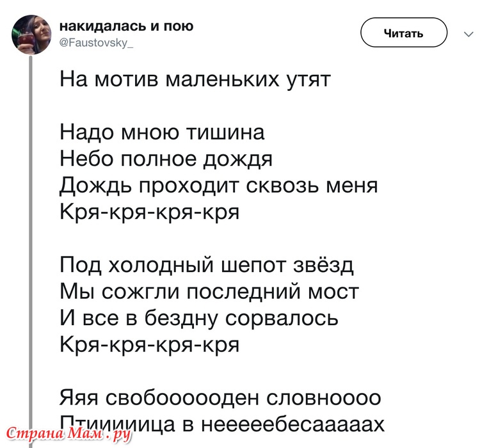Click the line Птииииица в нееееебесааааах
489x448 pixels.
(222, 424)
